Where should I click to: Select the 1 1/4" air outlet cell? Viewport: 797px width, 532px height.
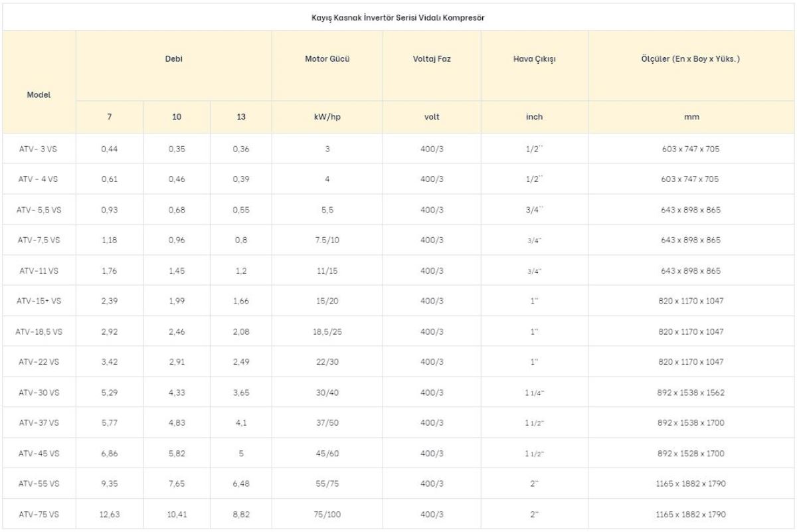(534, 393)
